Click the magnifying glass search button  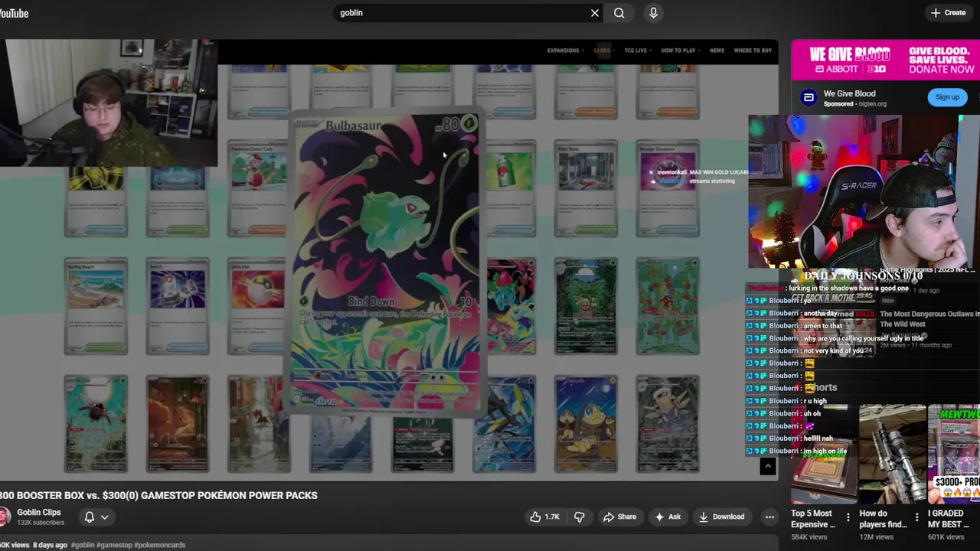(x=619, y=13)
